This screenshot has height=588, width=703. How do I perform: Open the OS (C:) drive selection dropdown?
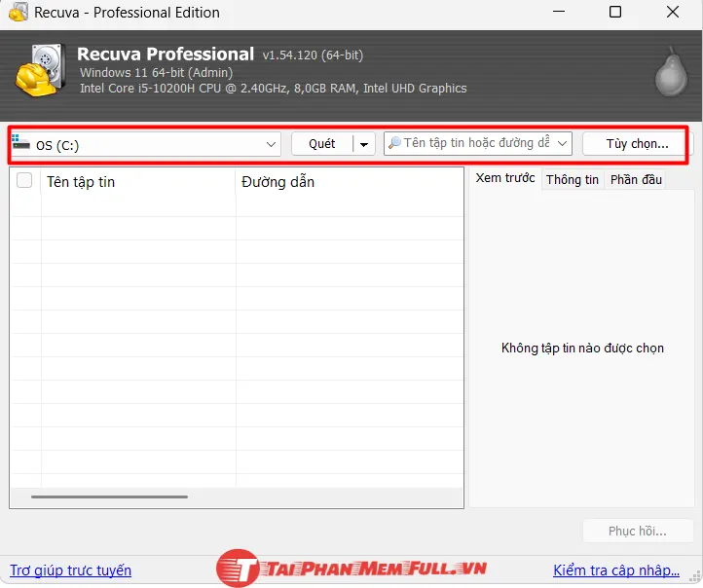[146, 144]
